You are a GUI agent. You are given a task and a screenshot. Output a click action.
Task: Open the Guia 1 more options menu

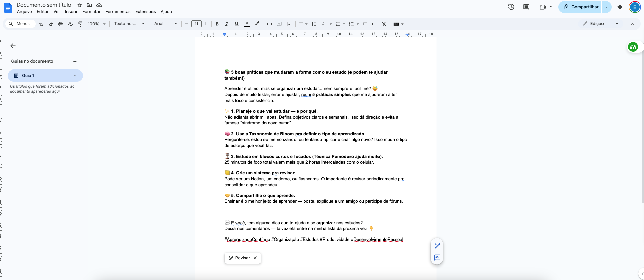[75, 76]
